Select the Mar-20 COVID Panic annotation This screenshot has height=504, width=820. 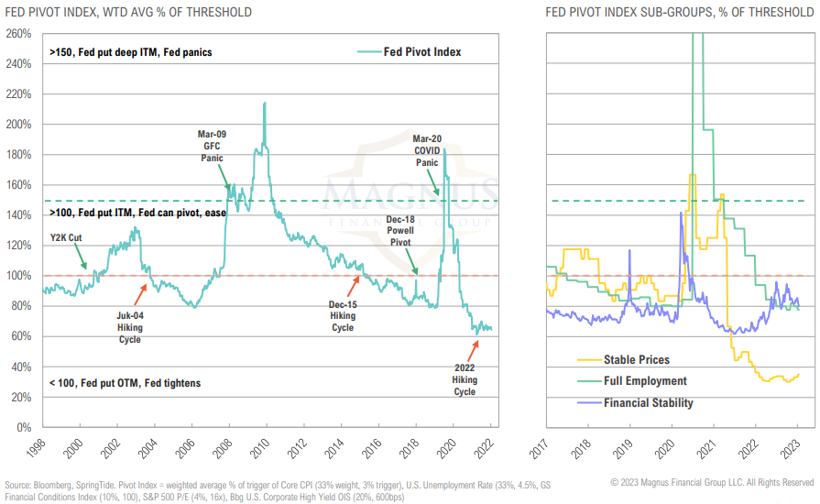429,148
